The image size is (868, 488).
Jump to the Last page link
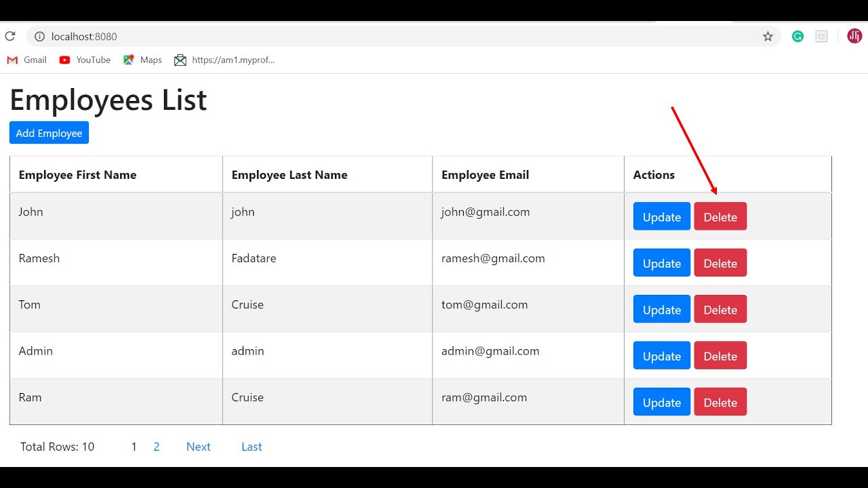coord(252,447)
